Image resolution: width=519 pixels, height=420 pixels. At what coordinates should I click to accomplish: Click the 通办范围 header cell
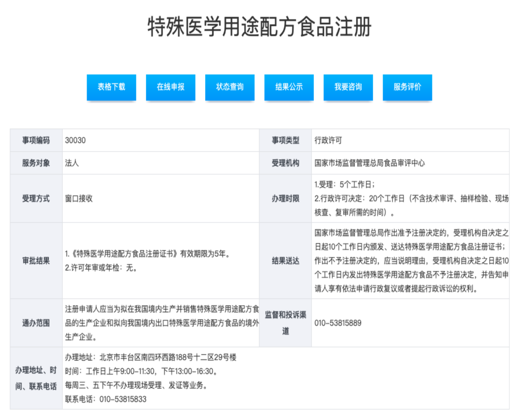click(x=36, y=323)
